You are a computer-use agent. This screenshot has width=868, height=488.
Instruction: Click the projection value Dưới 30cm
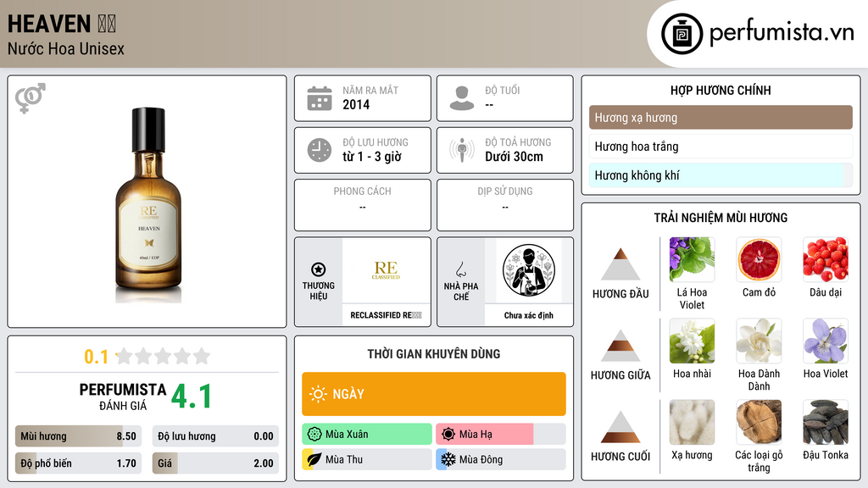pyautogui.click(x=515, y=157)
